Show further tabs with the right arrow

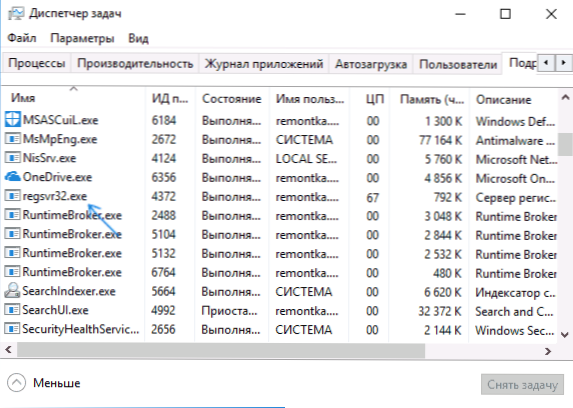(564, 63)
